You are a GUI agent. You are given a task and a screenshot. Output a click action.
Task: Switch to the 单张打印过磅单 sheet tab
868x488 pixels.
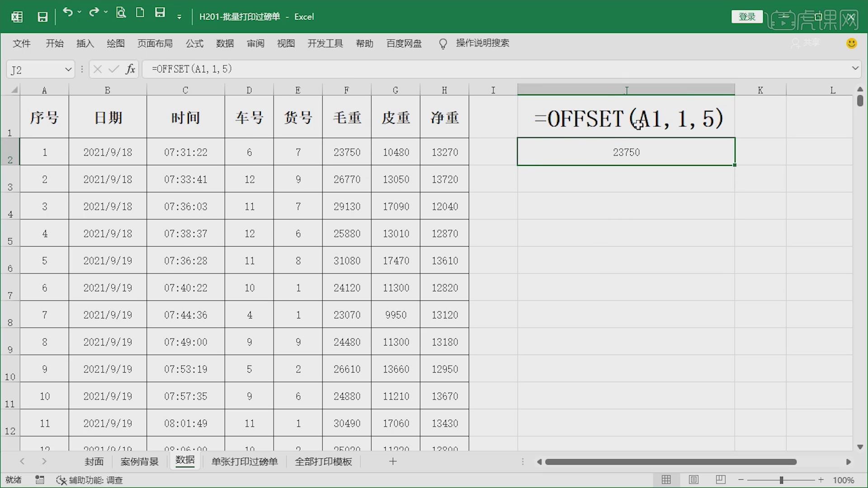[245, 461]
